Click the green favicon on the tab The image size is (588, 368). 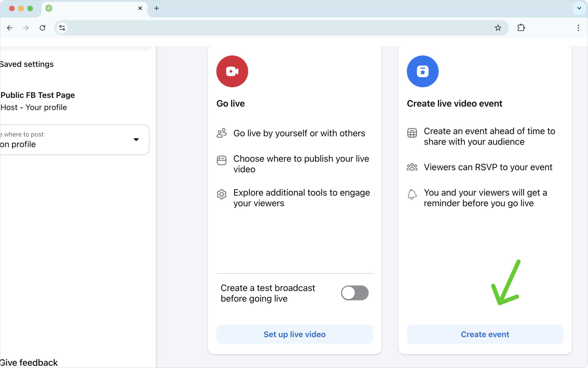(49, 8)
